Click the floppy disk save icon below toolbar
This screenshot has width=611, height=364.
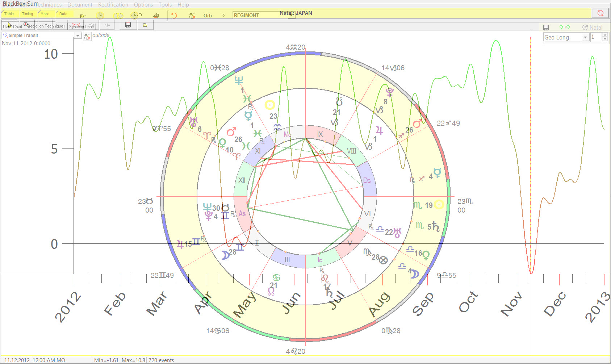tap(128, 25)
